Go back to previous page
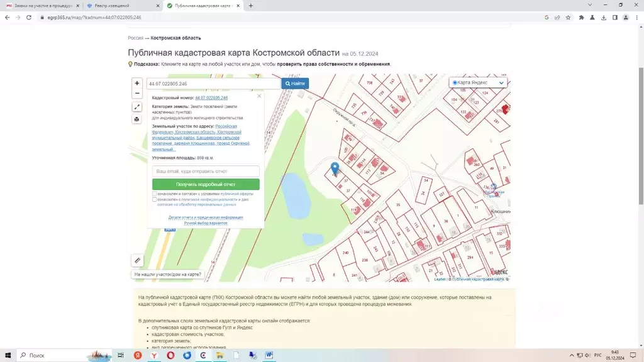This screenshot has width=644, height=362. pos(8,17)
